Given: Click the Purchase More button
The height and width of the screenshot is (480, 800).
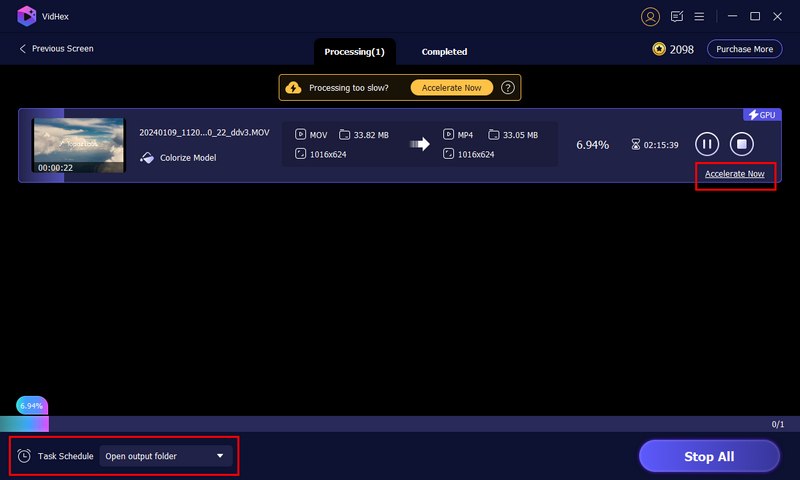Looking at the screenshot, I should pos(744,49).
